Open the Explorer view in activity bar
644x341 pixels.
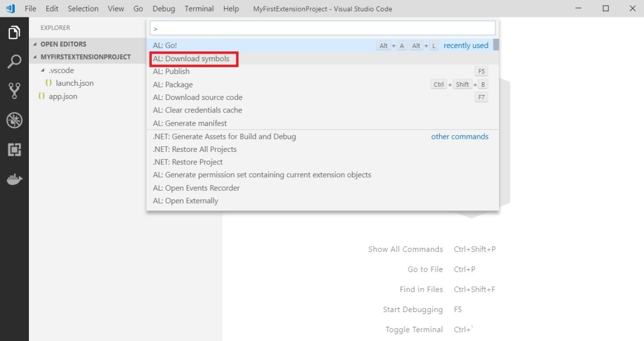click(x=14, y=33)
